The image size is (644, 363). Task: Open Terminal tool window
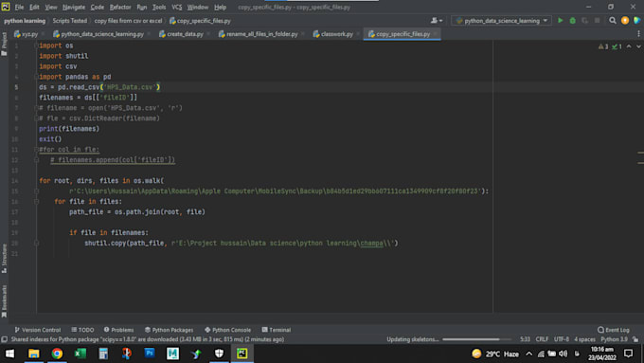click(x=276, y=330)
